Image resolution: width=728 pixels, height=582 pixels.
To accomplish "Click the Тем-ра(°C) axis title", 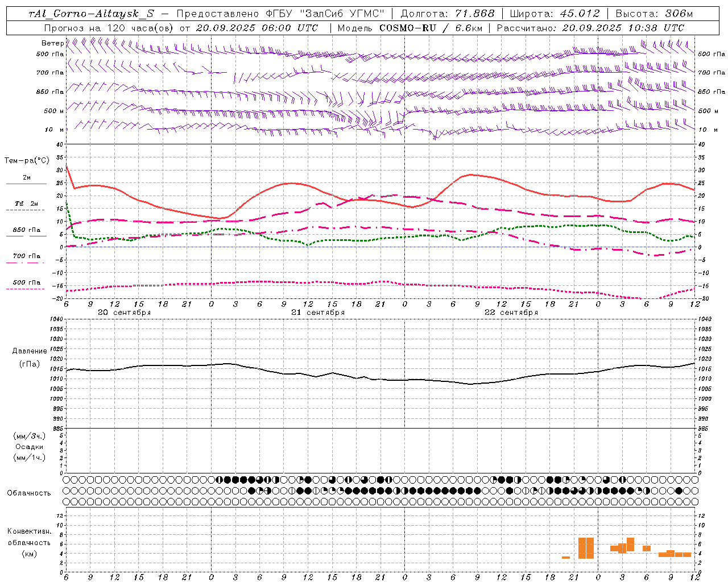I will point(27,161).
